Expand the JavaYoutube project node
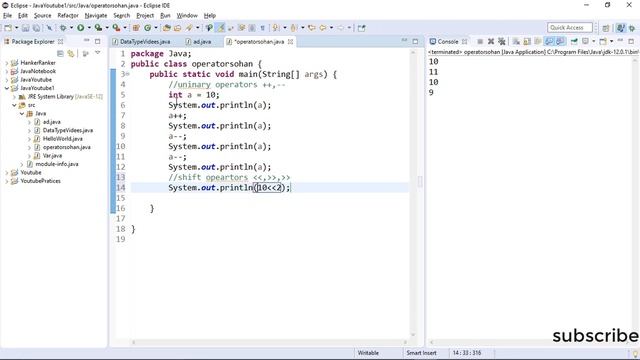 tap(7, 80)
